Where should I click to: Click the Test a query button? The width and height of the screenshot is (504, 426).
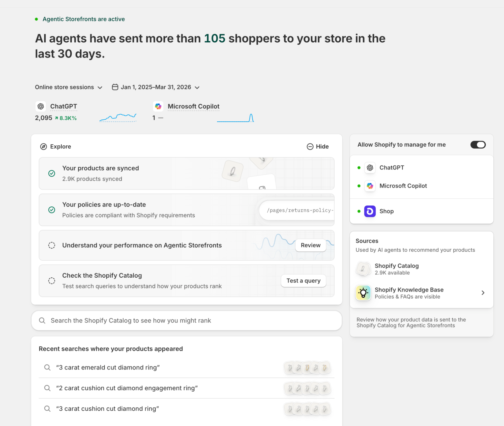pyautogui.click(x=303, y=281)
